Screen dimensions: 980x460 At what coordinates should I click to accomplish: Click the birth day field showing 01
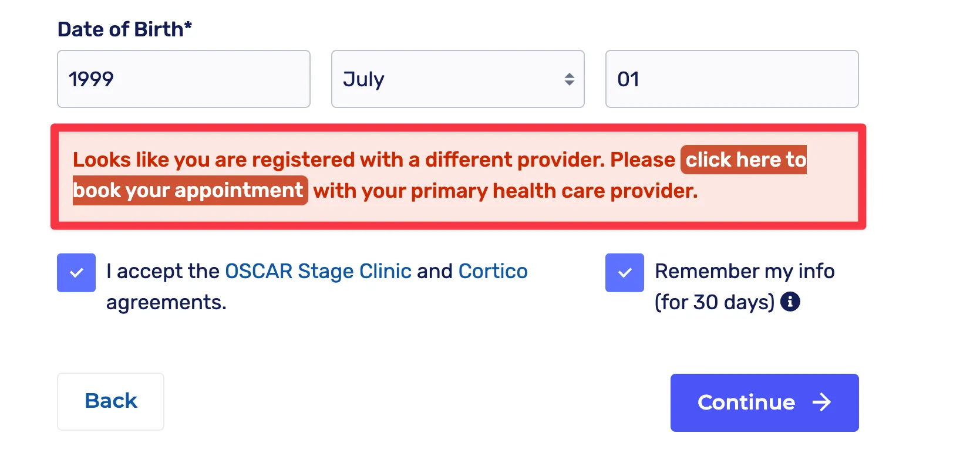[x=732, y=79]
